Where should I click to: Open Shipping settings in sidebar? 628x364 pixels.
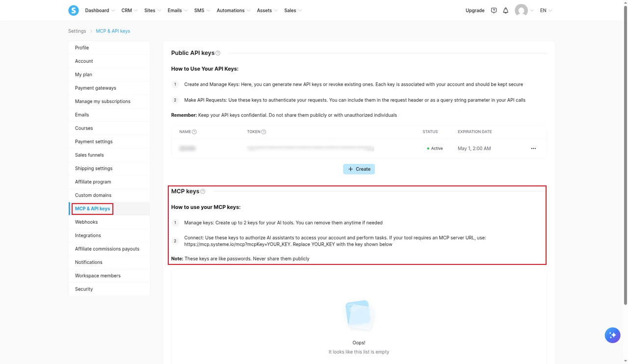coord(109,168)
